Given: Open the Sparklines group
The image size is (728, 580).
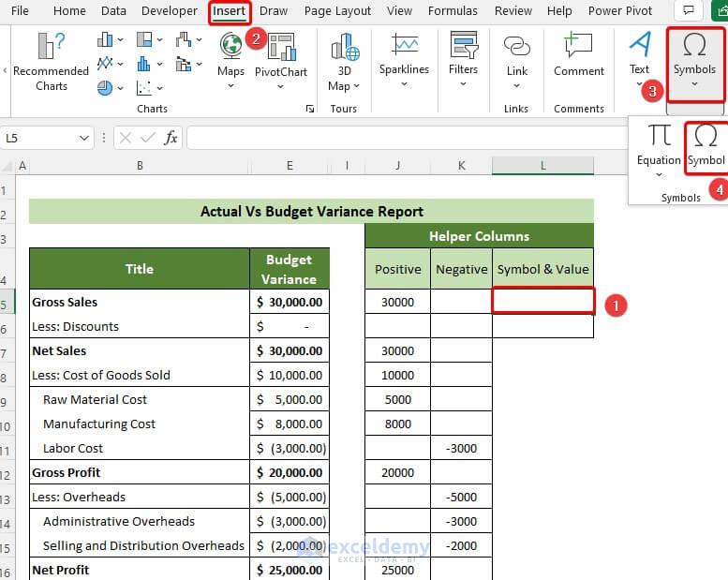Looking at the screenshot, I should (x=404, y=59).
